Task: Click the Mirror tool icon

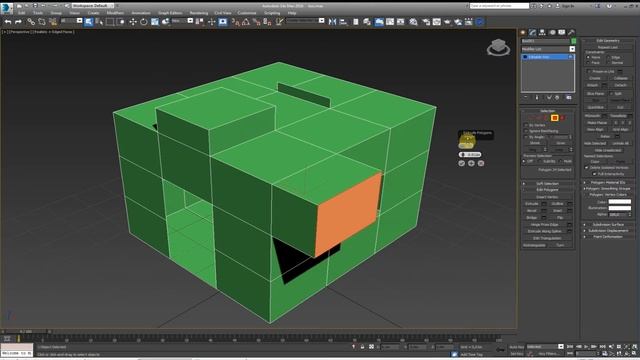Action: (x=332, y=22)
